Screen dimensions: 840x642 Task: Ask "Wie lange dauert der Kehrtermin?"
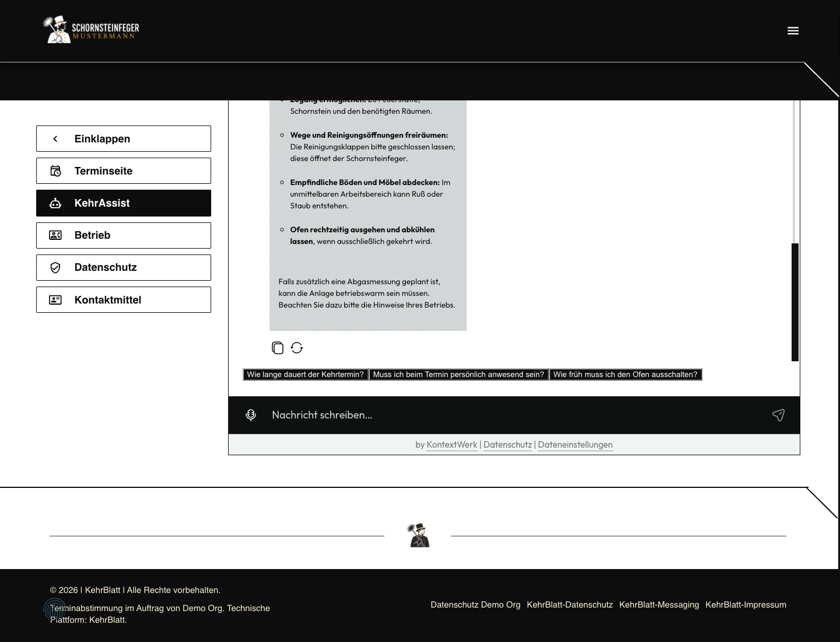306,375
